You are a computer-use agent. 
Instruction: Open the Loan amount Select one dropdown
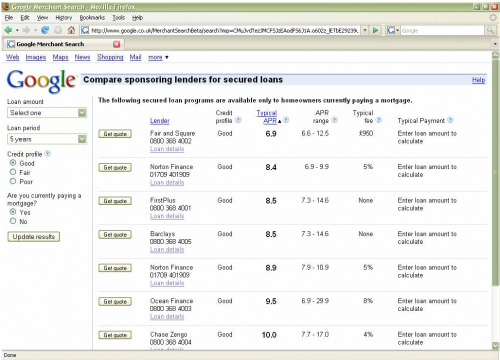coord(47,113)
